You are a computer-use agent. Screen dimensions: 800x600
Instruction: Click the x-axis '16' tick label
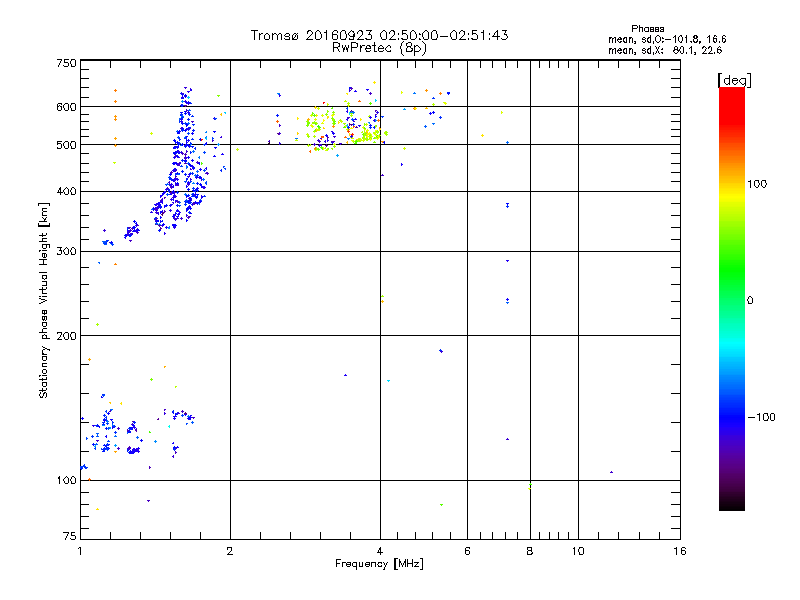click(680, 551)
